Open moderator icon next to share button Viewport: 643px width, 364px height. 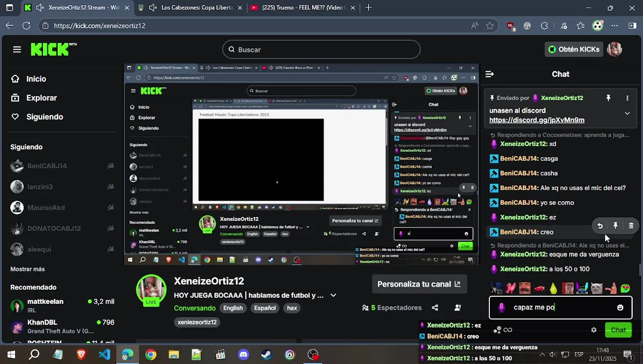click(458, 308)
